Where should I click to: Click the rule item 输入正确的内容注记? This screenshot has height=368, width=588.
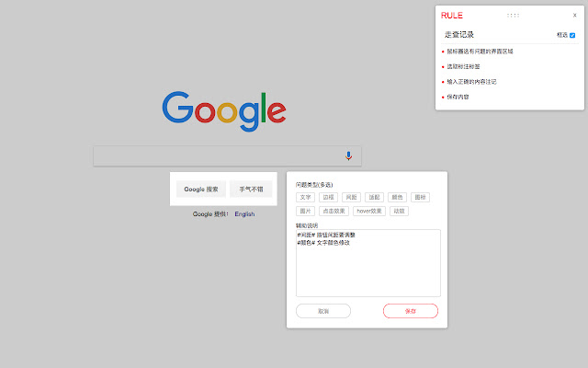[x=471, y=82]
